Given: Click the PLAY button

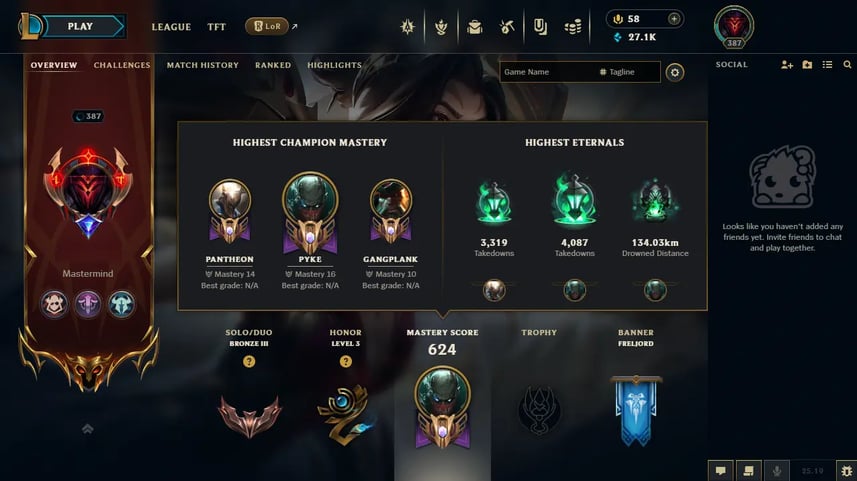Looking at the screenshot, I should click(80, 26).
